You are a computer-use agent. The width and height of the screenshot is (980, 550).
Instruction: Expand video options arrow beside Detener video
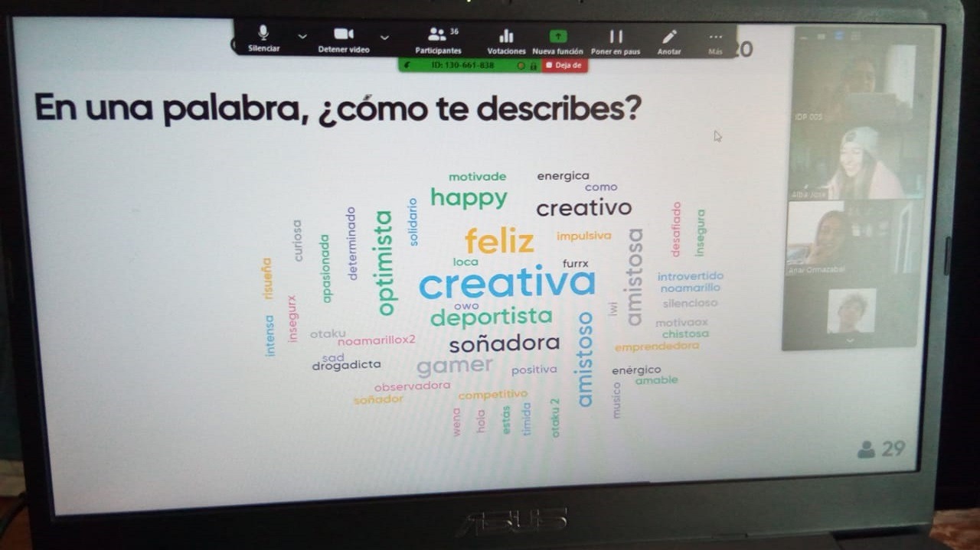pos(384,36)
